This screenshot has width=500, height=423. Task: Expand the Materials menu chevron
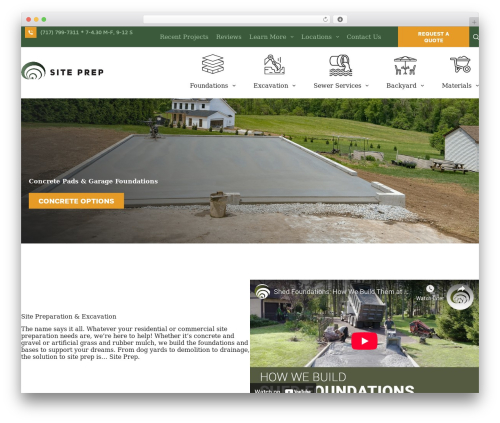click(x=477, y=86)
